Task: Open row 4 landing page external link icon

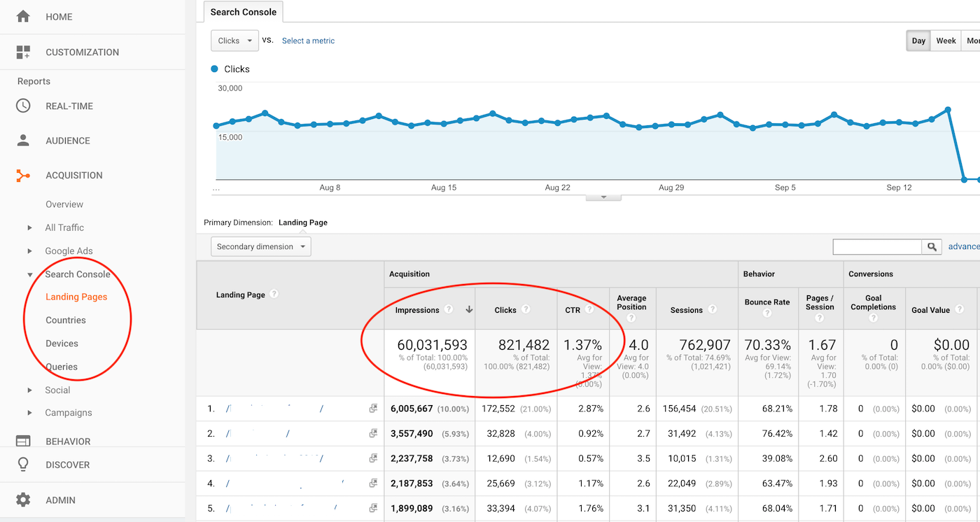Action: [374, 483]
